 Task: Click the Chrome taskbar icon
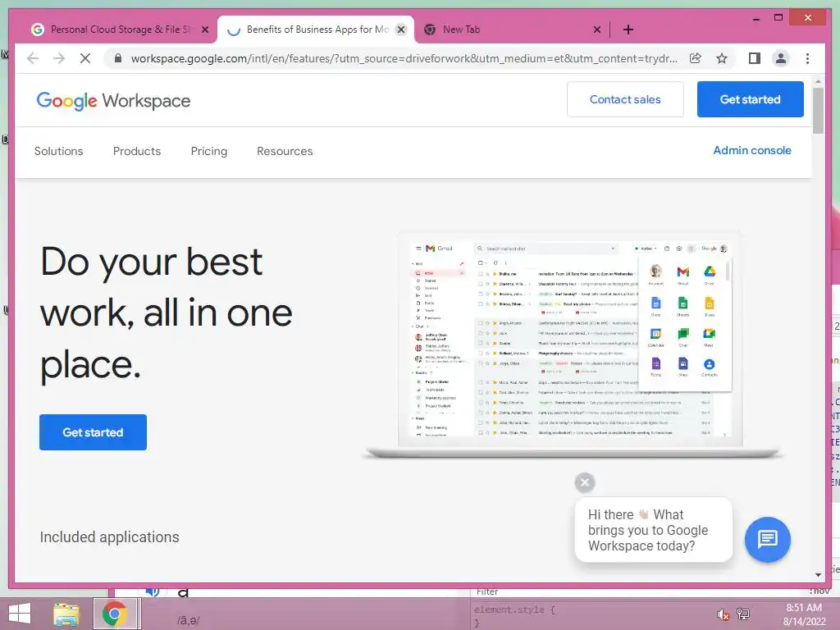pyautogui.click(x=115, y=614)
